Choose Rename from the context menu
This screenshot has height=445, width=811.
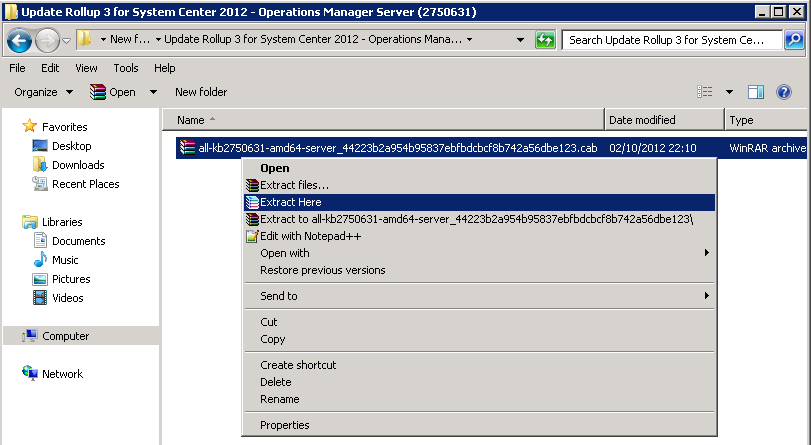[x=479, y=399]
